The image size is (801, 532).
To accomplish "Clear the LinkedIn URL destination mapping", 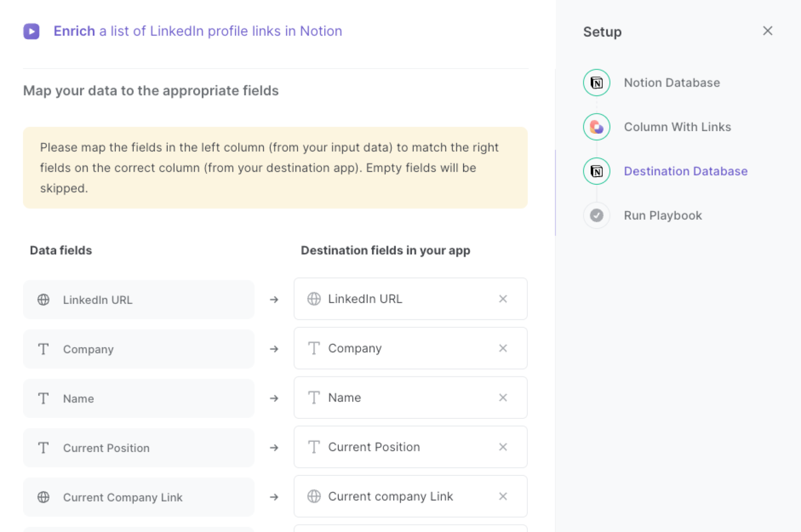I will click(x=503, y=299).
